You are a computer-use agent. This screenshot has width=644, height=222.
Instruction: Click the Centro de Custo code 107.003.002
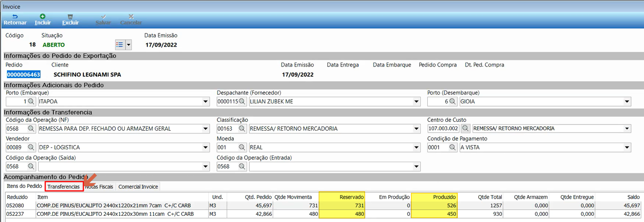[x=443, y=128]
